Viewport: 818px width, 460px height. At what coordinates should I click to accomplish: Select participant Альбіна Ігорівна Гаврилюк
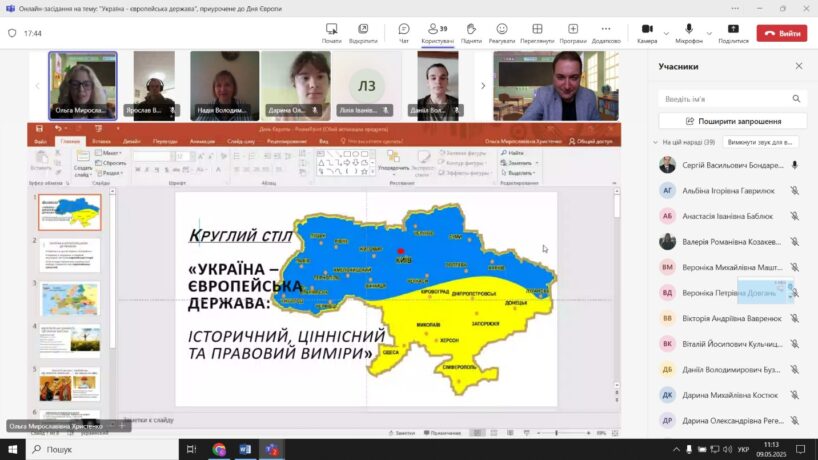coord(716,189)
